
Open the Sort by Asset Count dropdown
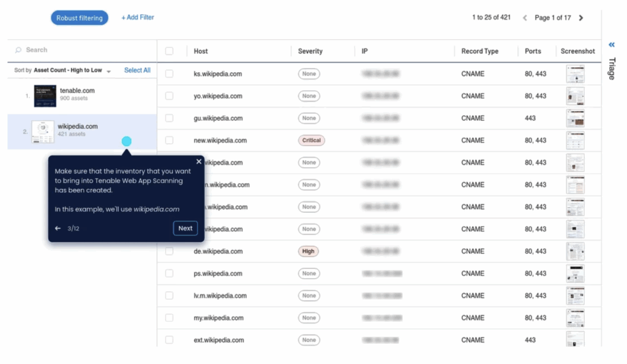(62, 70)
